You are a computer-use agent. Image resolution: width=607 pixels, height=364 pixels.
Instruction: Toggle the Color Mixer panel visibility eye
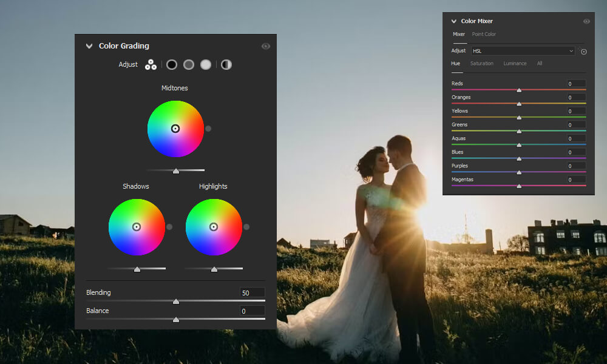click(586, 21)
